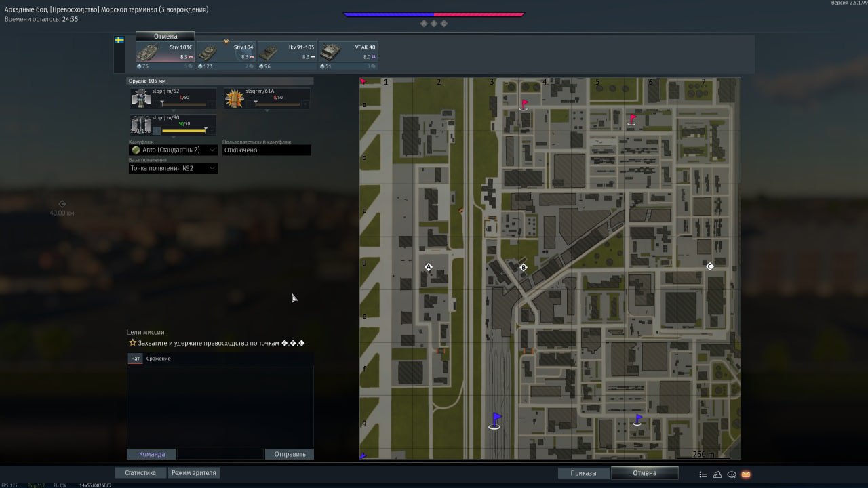This screenshot has height=488, width=868.
Task: Click the bottom-right Отмена button
Action: tap(644, 473)
